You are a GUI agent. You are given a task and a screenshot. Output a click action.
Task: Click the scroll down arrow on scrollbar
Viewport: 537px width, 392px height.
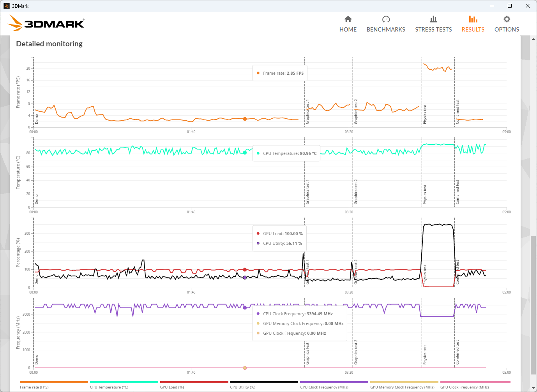(533, 388)
